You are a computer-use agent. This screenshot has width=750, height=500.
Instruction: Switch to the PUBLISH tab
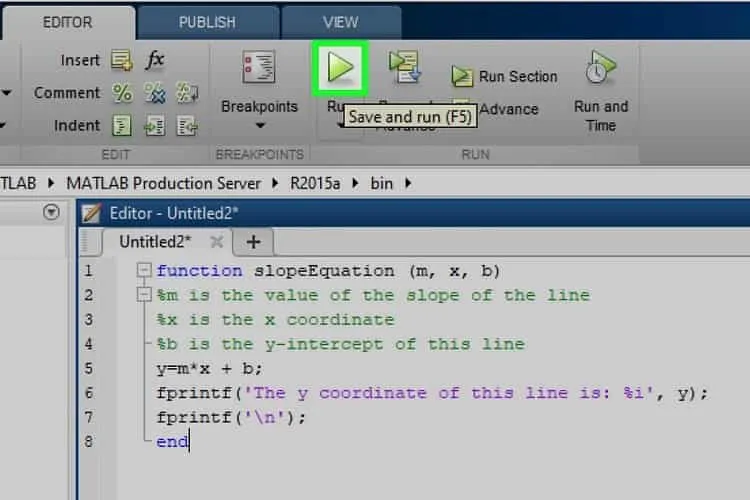pos(207,22)
